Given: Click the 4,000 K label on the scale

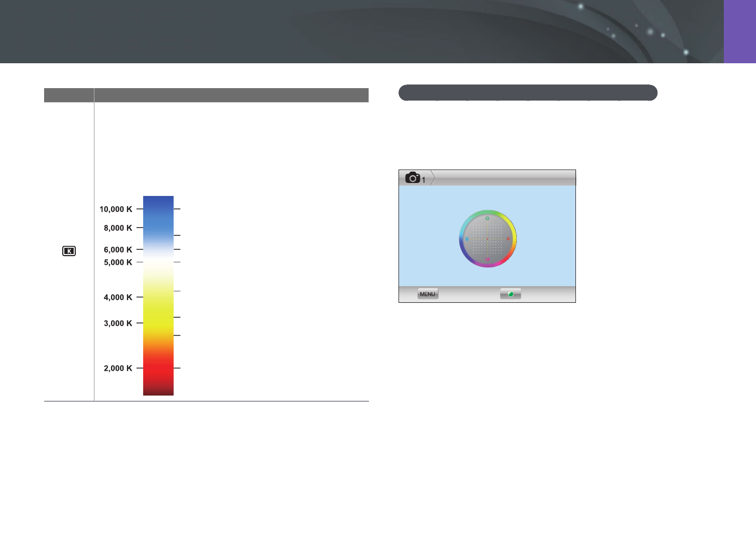Looking at the screenshot, I should click(x=118, y=297).
